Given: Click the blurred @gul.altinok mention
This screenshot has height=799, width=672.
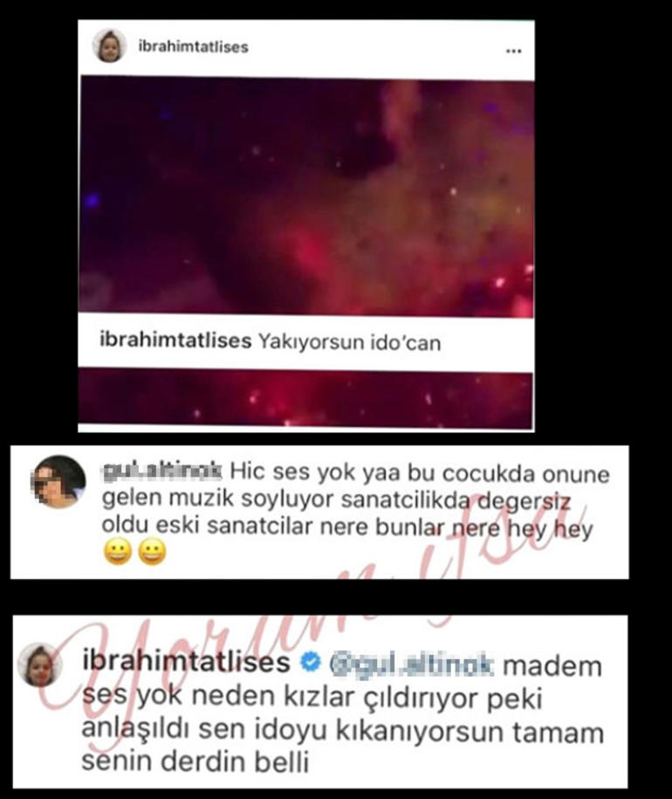Looking at the screenshot, I should [x=411, y=665].
